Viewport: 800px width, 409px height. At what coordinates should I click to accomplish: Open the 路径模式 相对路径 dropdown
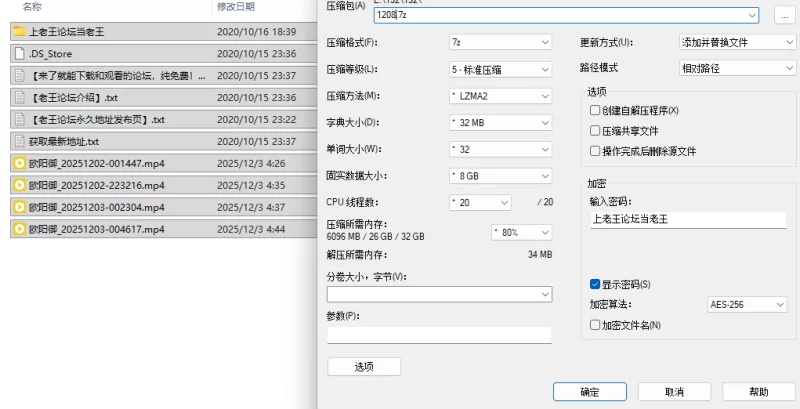tap(738, 68)
